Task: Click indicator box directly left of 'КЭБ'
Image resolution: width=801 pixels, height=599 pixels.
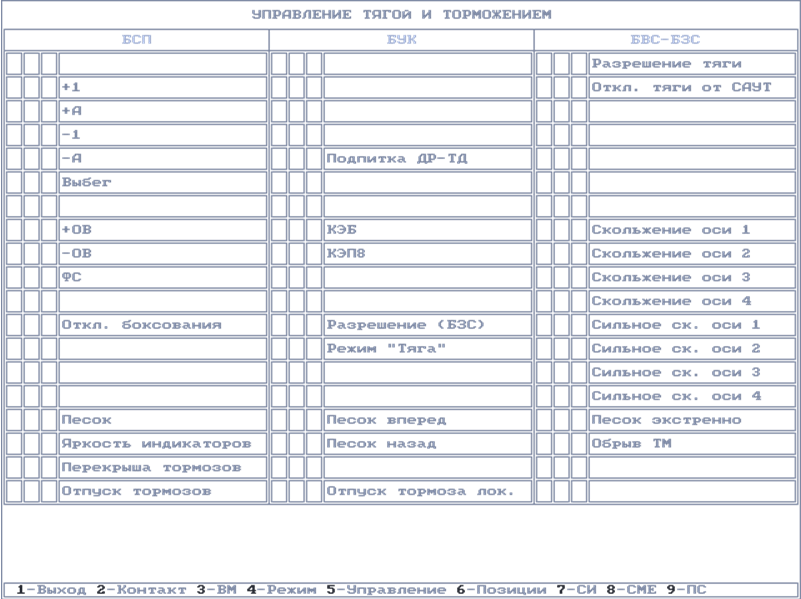Action: click(x=314, y=230)
